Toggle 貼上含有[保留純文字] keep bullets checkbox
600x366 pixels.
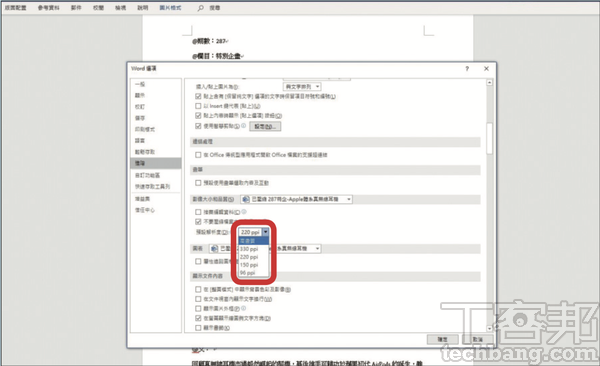point(198,96)
